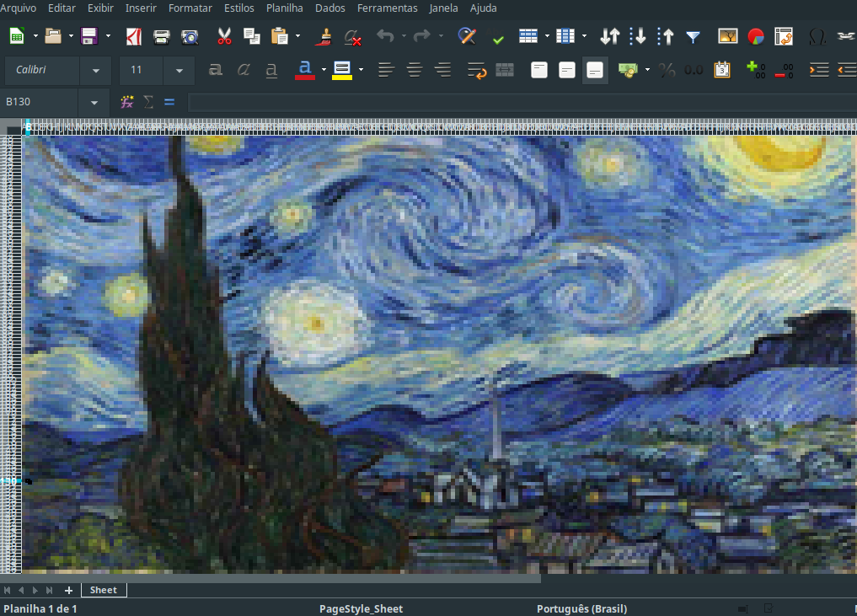Viewport: 857px width, 616px height.
Task: Open the Function Wizard
Action: tap(126, 102)
